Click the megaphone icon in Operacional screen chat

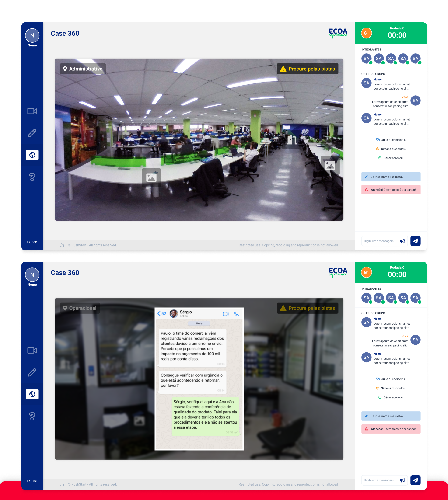402,480
